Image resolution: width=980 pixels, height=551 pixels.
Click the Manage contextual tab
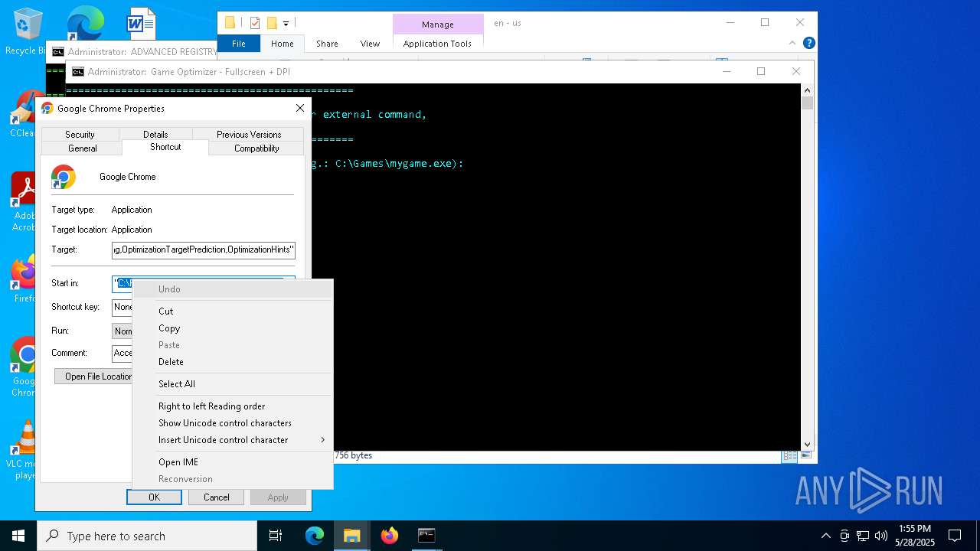[x=438, y=24]
